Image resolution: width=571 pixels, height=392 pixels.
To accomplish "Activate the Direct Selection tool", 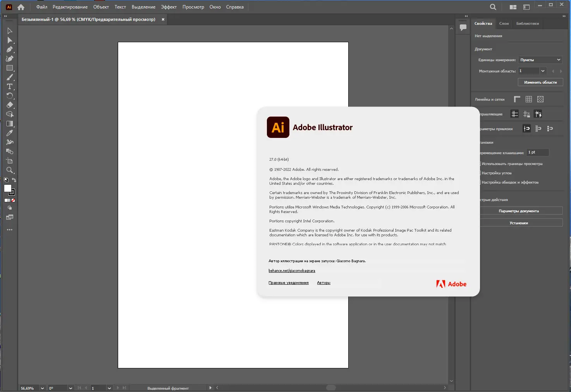I will [10, 40].
